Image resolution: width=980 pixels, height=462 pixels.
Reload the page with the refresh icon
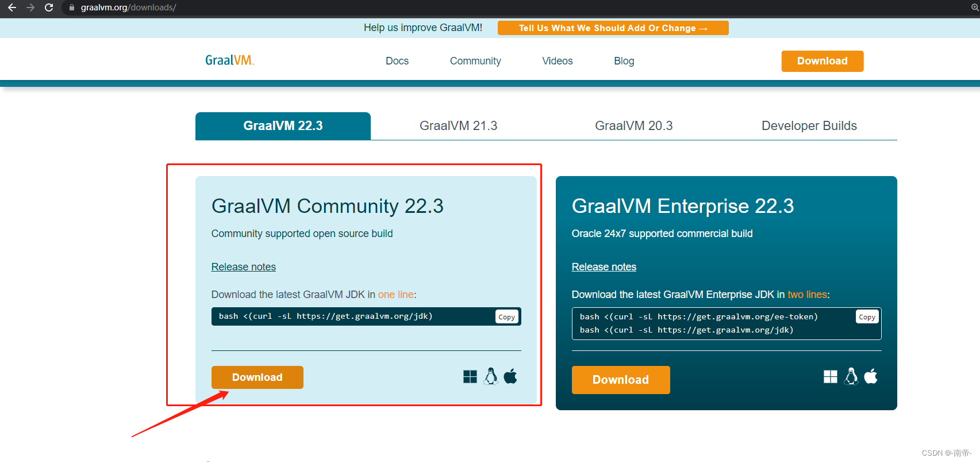pyautogui.click(x=49, y=7)
